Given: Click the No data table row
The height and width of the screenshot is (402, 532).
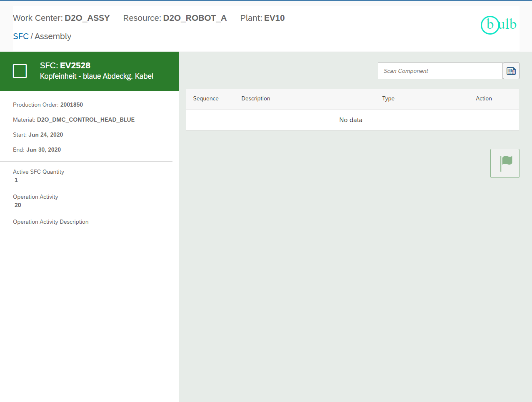Looking at the screenshot, I should [351, 120].
